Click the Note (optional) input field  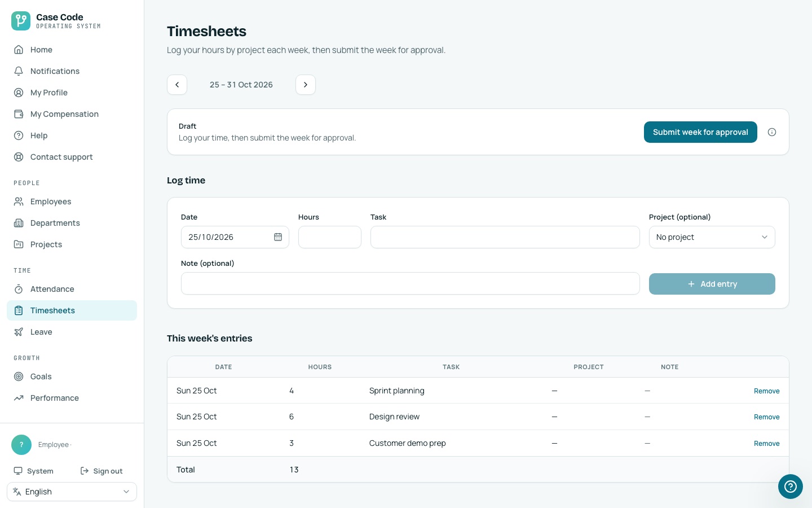pyautogui.click(x=410, y=283)
